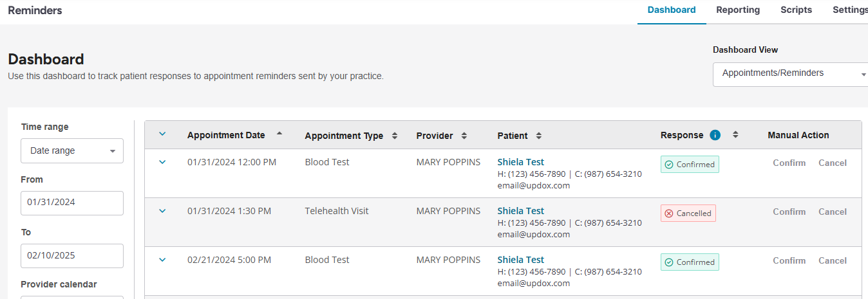Click Confirmed badge for 12:00 PM appointment
The width and height of the screenshot is (868, 299).
click(x=690, y=165)
